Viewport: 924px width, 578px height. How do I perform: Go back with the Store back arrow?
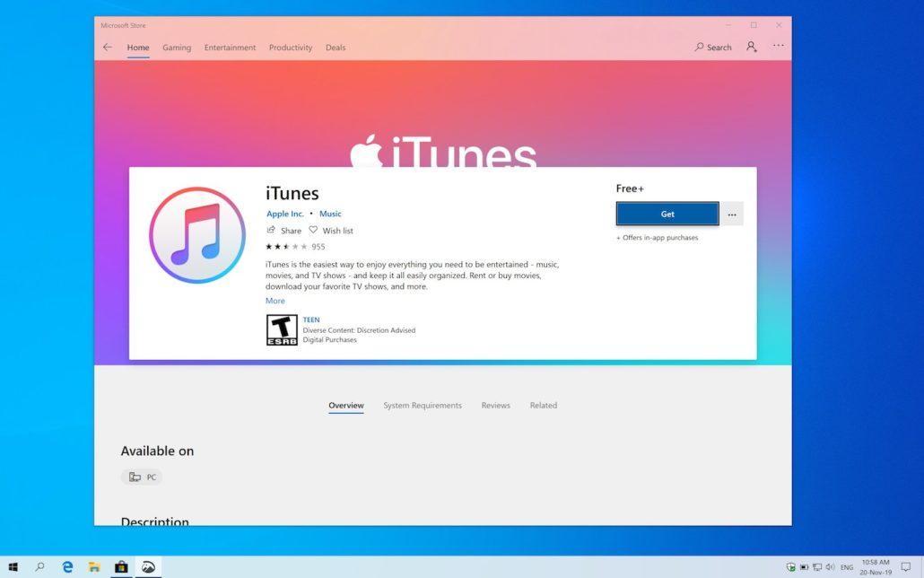tap(108, 48)
